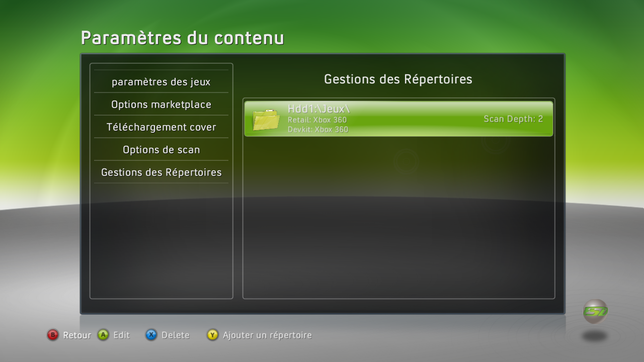Image resolution: width=644 pixels, height=362 pixels.
Task: Click the blue X button icon
Action: [x=151, y=335]
